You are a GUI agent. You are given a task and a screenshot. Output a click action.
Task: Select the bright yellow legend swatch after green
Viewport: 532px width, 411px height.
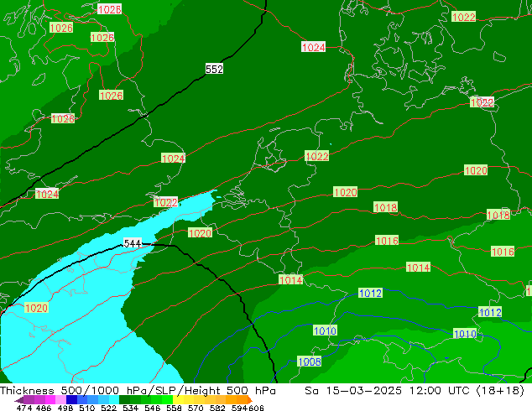pyautogui.click(x=178, y=400)
